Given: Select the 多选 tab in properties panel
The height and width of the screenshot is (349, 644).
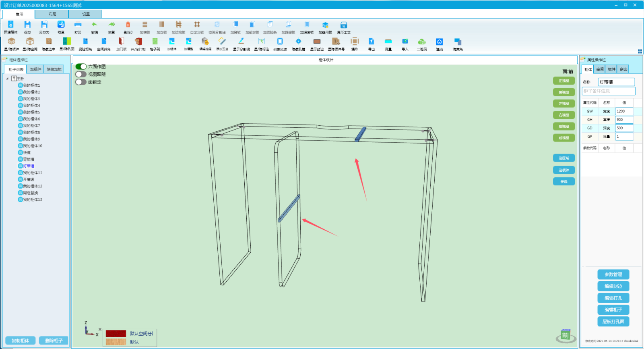Looking at the screenshot, I should coord(623,69).
